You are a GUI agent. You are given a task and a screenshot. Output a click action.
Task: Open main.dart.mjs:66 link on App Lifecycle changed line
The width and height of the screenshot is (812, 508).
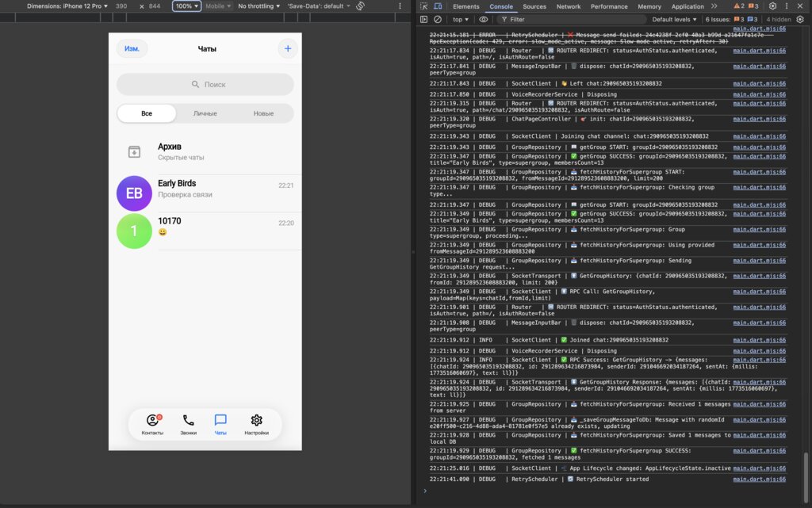759,468
